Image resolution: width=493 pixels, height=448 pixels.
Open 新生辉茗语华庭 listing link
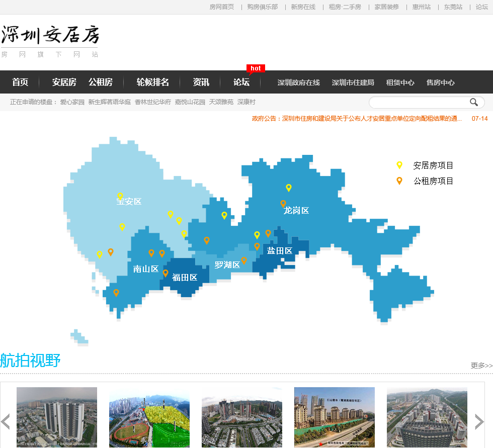110,102
